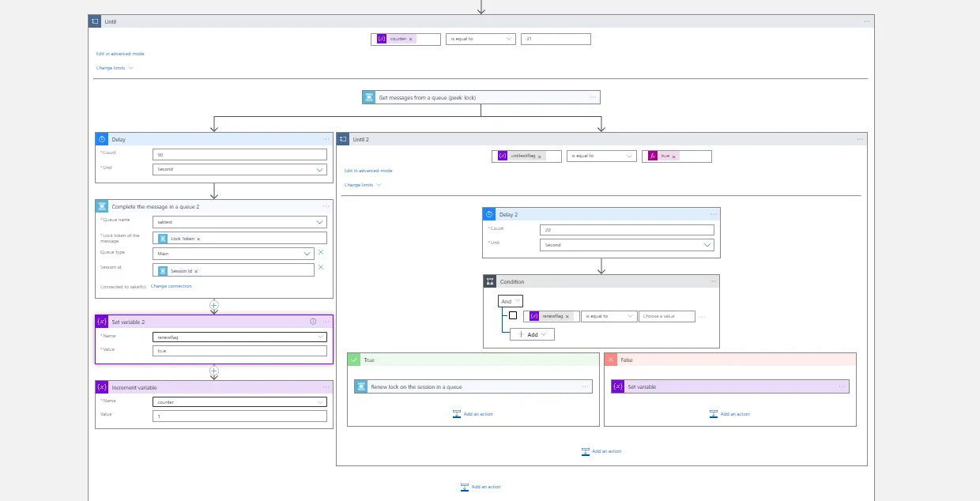Open the Set variable 2 ellipsis menu
This screenshot has width=980, height=501.
pyautogui.click(x=325, y=322)
